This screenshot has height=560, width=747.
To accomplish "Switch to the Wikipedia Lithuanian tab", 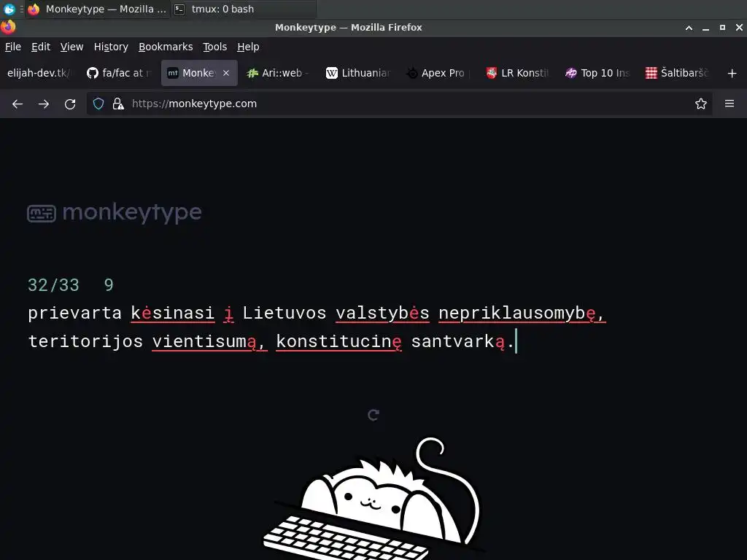I will (x=358, y=73).
